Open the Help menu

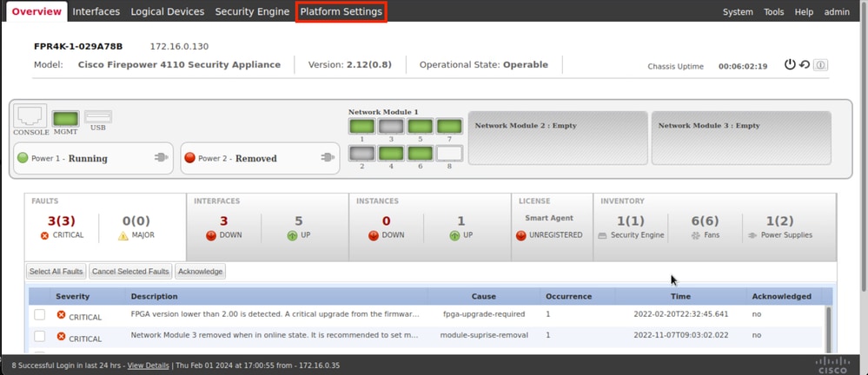[804, 11]
